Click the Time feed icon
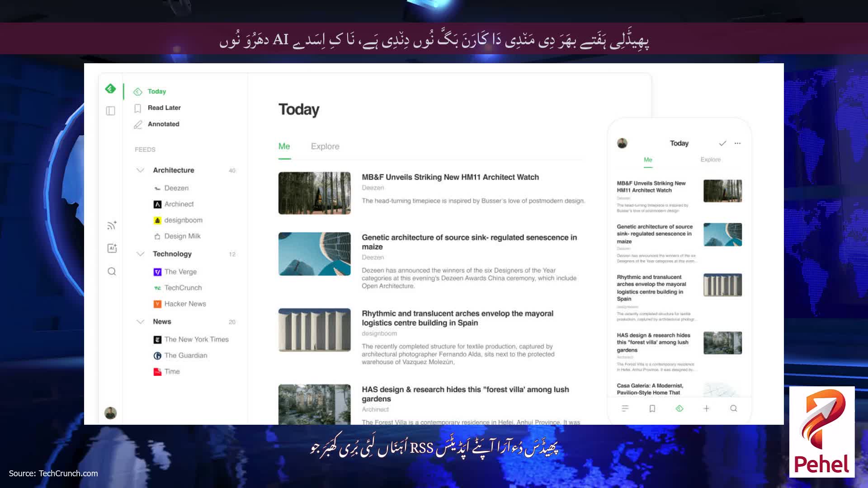The width and height of the screenshot is (868, 488). (157, 372)
